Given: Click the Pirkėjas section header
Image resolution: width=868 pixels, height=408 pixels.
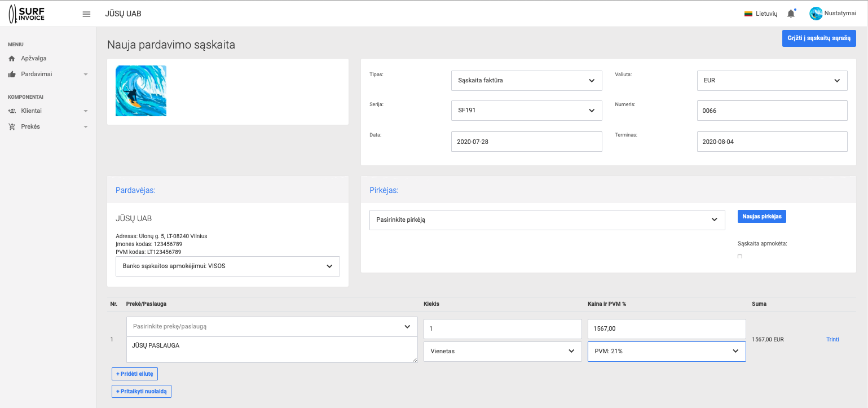Looking at the screenshot, I should [x=384, y=190].
